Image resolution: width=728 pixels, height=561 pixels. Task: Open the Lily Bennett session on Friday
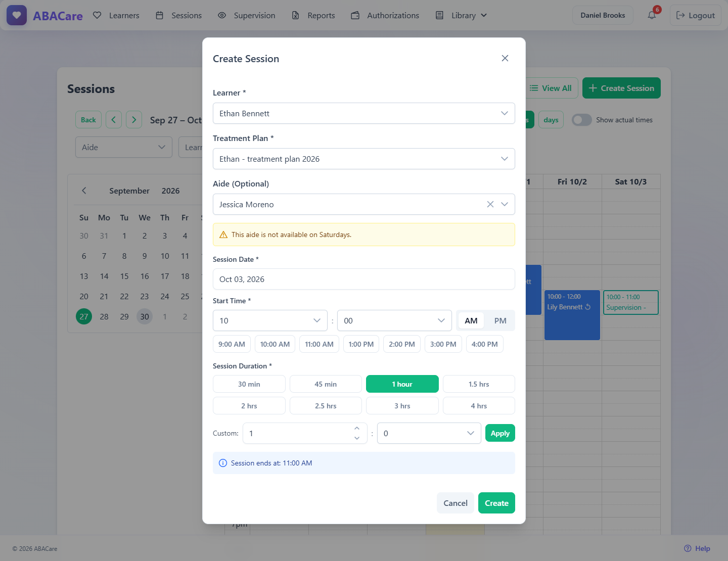pos(572,315)
